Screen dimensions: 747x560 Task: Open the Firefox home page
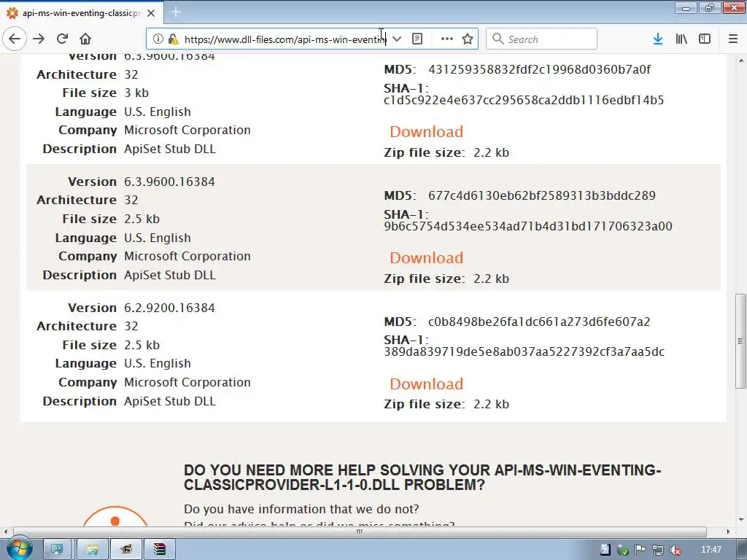click(85, 39)
